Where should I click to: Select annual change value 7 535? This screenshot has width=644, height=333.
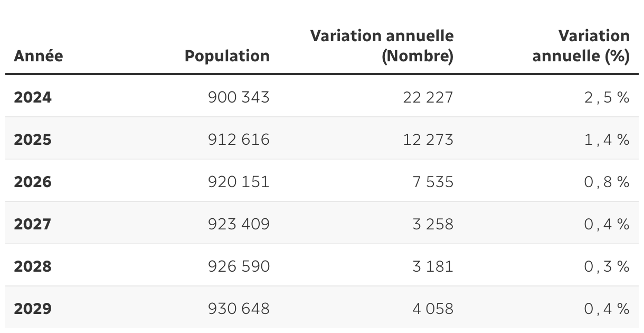pos(433,182)
